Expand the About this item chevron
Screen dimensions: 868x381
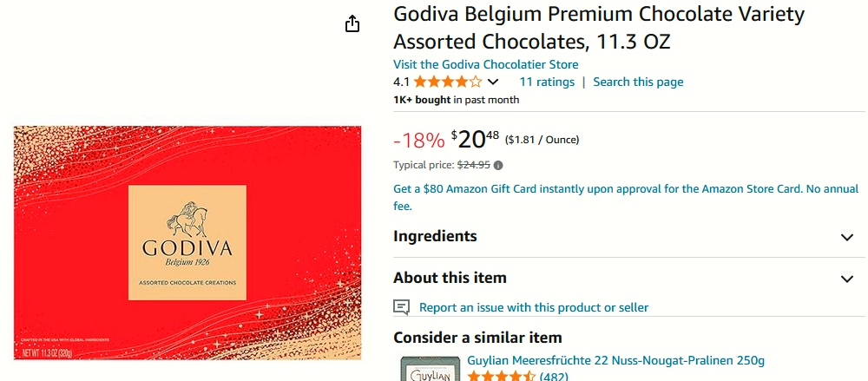click(847, 279)
